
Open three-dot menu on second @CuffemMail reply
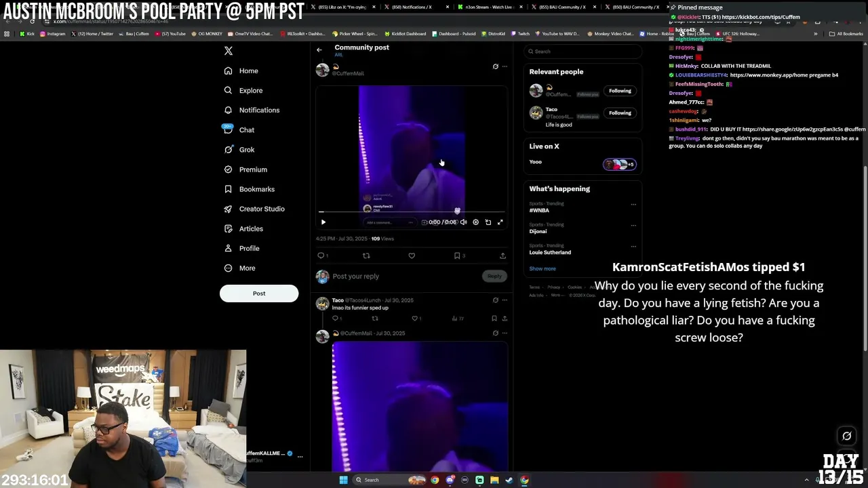click(x=505, y=333)
